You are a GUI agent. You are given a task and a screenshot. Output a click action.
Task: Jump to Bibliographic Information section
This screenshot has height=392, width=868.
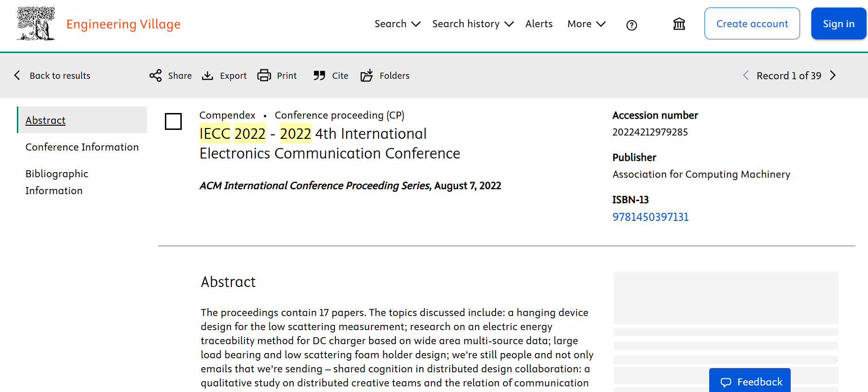(x=57, y=182)
